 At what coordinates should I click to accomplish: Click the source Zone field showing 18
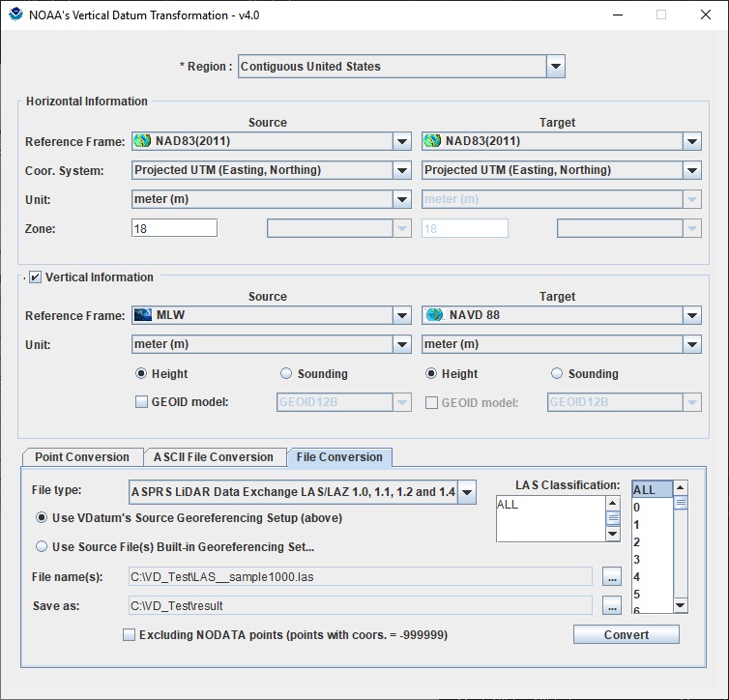point(174,228)
